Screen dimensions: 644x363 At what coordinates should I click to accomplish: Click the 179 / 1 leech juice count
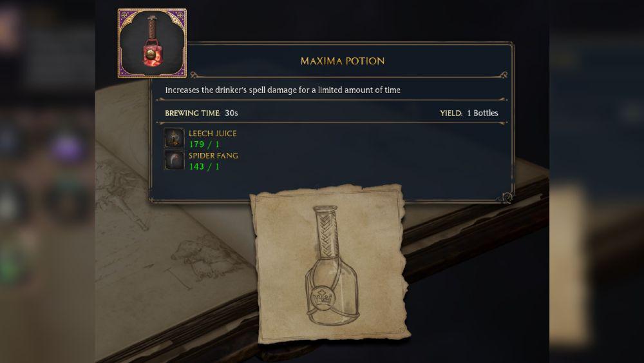point(204,144)
